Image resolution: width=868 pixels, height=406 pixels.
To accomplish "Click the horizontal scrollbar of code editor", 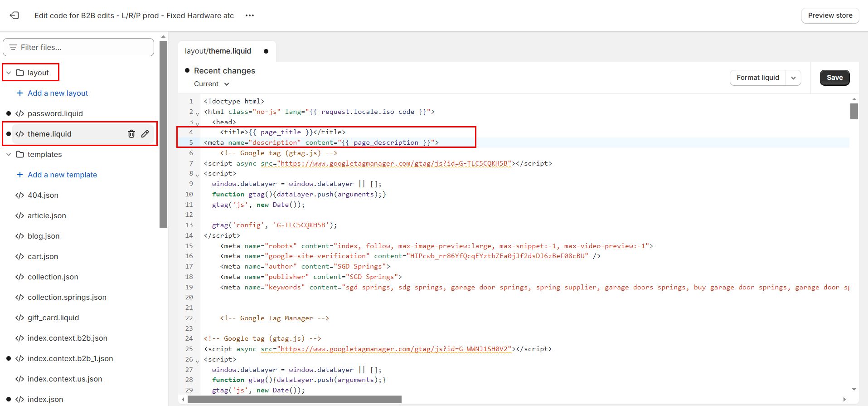I will pos(295,399).
